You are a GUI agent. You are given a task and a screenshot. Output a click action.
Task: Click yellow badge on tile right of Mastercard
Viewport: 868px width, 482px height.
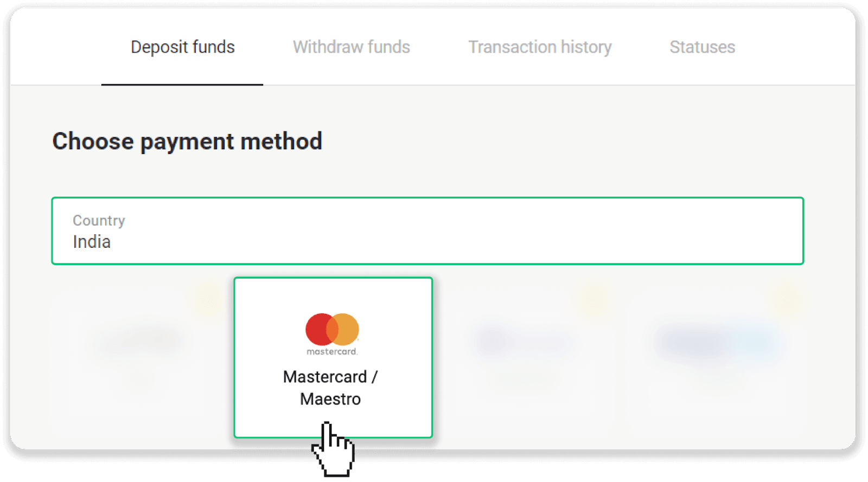click(593, 298)
